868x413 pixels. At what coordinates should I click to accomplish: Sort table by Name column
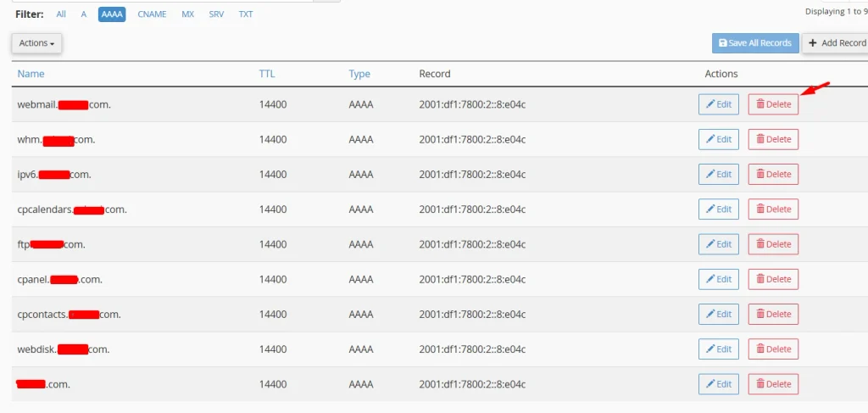31,74
